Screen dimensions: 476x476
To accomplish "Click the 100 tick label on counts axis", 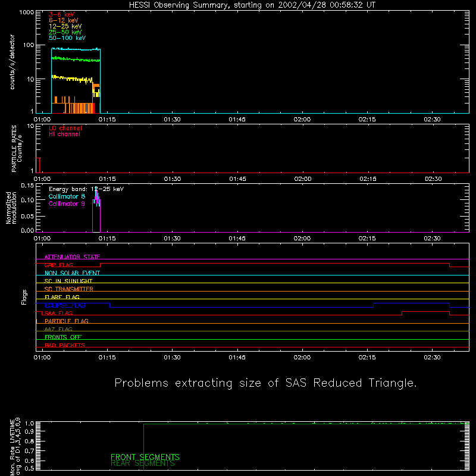I will coord(29,45).
